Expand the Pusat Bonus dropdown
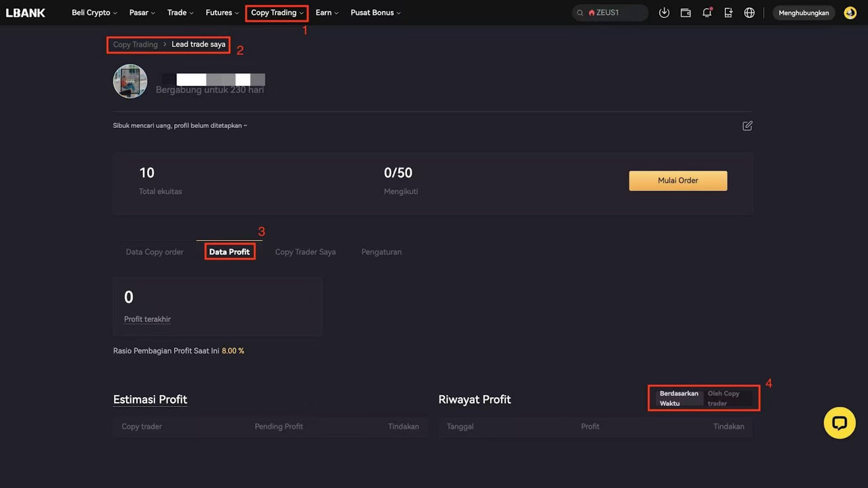The width and height of the screenshot is (868, 488). pyautogui.click(x=375, y=13)
